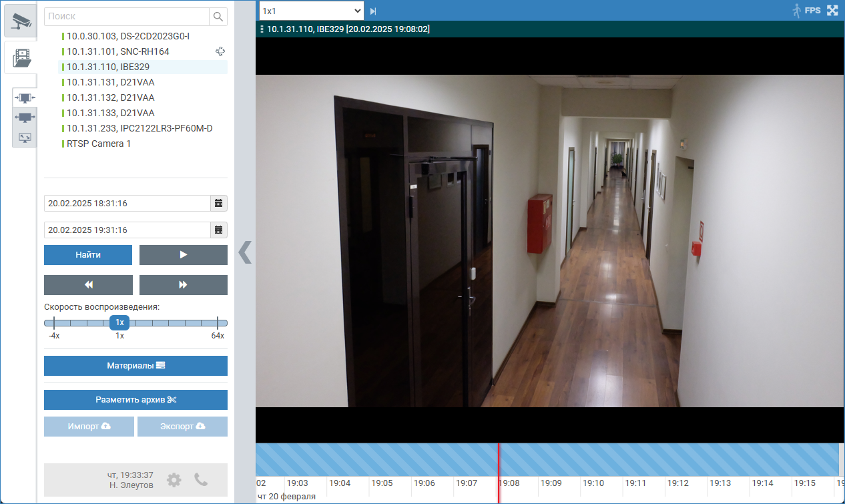Screen dimensions: 845x504
Task: Open camera cell menu (three dots)
Action: pyautogui.click(x=262, y=29)
